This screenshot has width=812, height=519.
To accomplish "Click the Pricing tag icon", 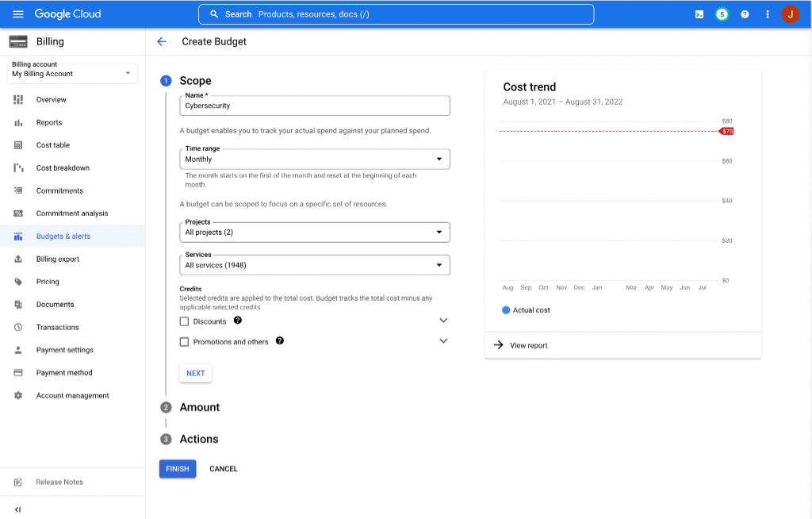I will [18, 282].
